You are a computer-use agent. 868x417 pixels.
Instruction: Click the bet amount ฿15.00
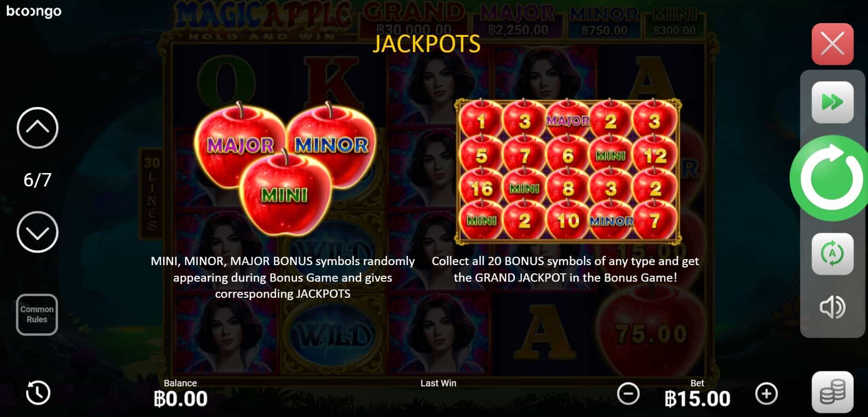[x=697, y=399]
